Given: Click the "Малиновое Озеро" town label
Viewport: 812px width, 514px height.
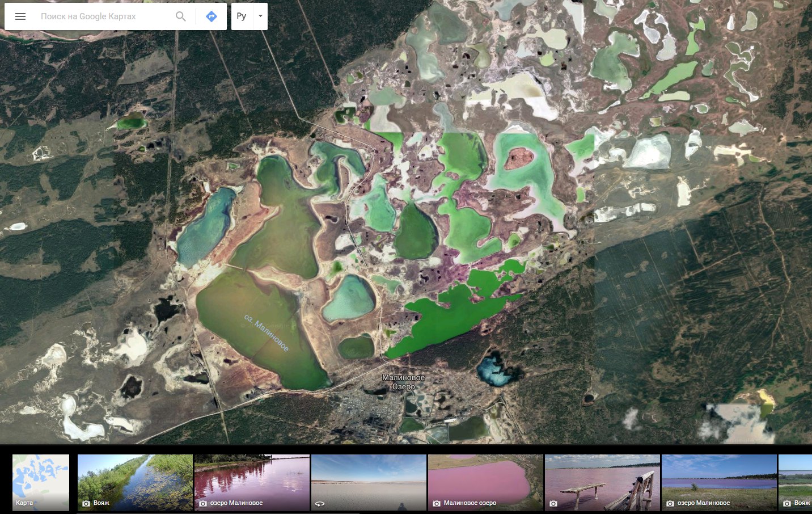Looking at the screenshot, I should (403, 382).
